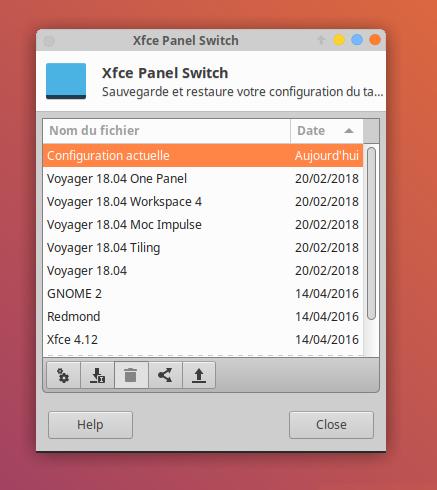Save the current configuration icon
The width and height of the screenshot is (437, 490).
(97, 375)
